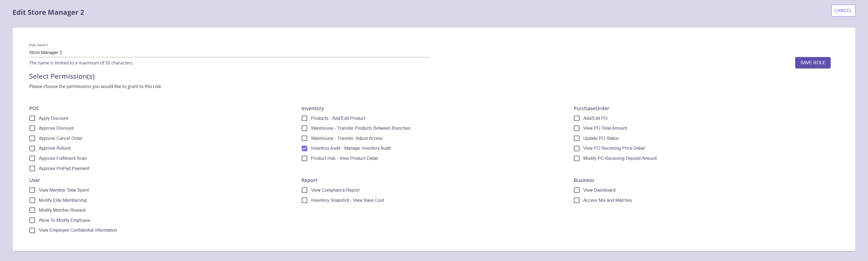Click the 'POS' section label
Screen dimensions: 868x261
34,108
